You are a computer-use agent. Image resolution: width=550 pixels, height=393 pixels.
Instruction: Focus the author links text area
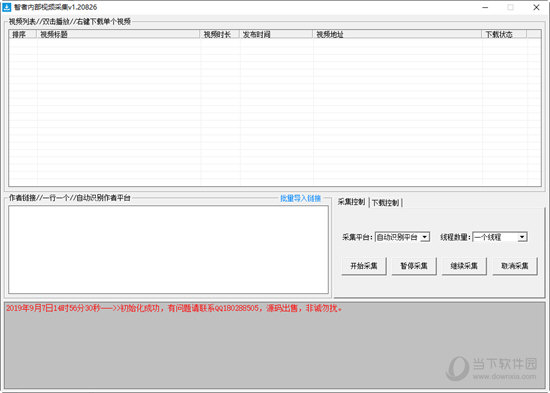(168, 249)
